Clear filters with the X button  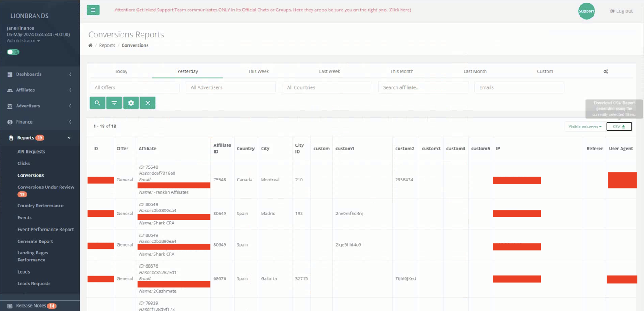pos(148,103)
